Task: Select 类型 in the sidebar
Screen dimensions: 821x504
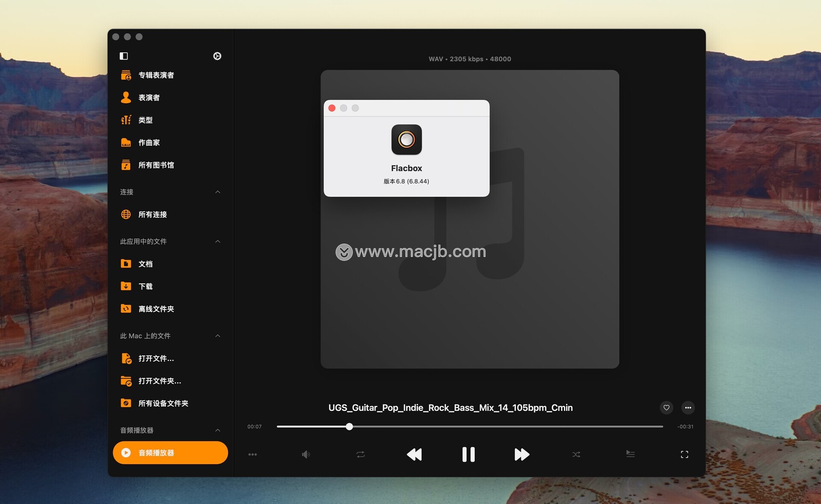Action: (170, 120)
